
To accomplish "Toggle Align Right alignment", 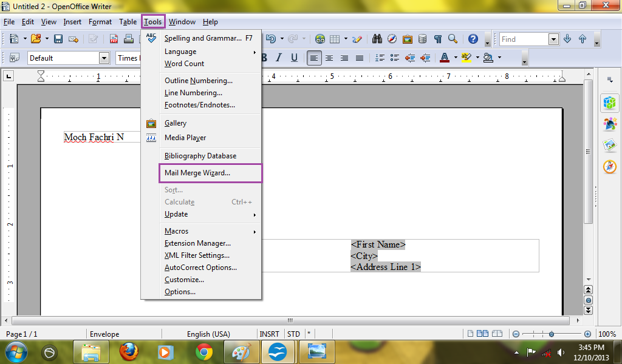I will click(344, 58).
